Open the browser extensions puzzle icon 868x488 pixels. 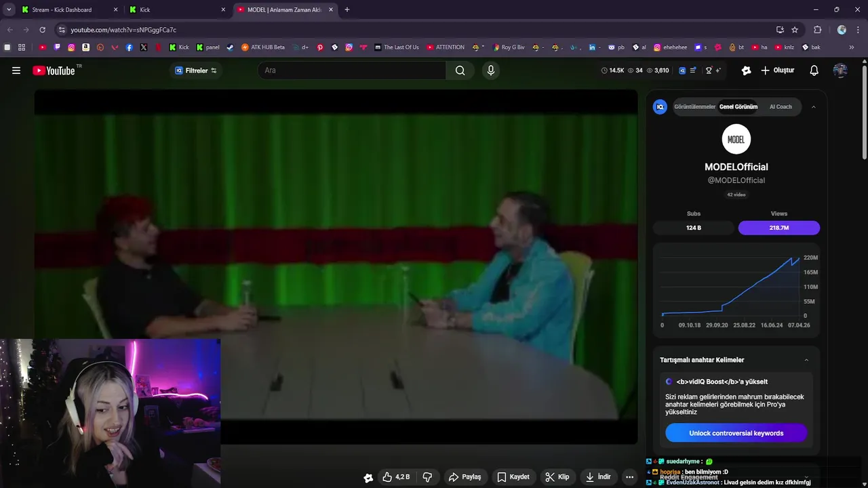point(818,30)
